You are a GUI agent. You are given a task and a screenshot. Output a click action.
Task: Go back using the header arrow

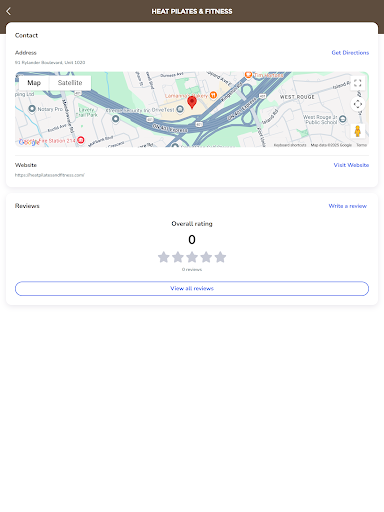coord(9,11)
